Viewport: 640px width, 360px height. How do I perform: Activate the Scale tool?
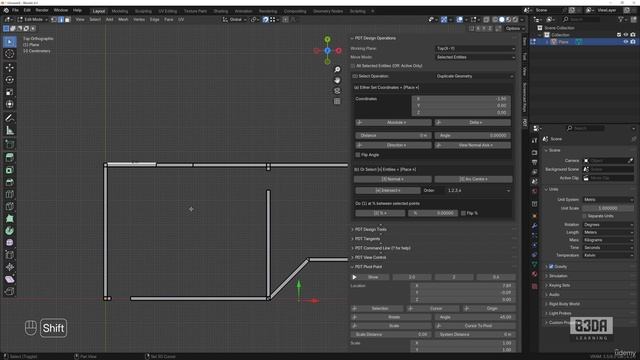(9, 92)
